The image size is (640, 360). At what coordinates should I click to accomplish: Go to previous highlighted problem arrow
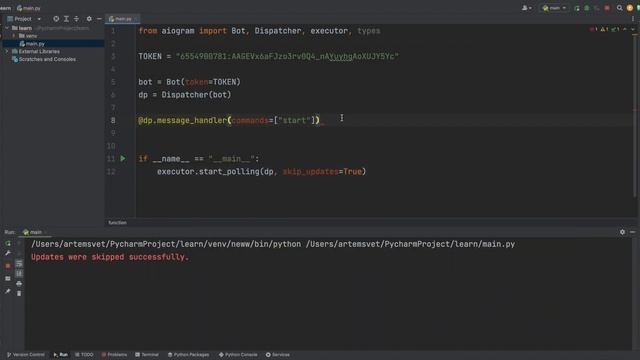625,29
